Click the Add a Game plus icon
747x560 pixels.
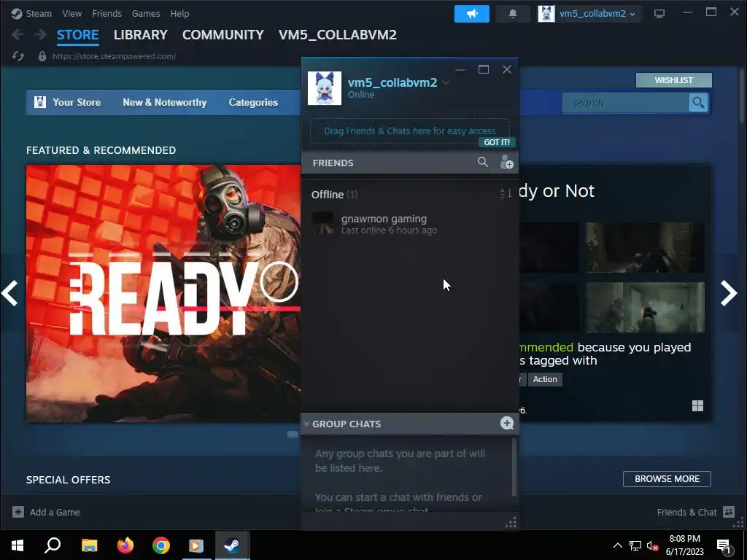(18, 512)
